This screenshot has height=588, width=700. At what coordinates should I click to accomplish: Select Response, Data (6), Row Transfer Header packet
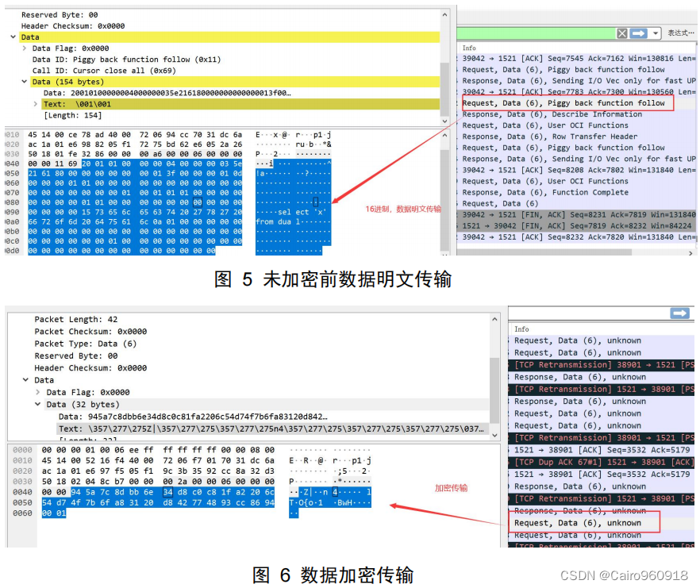576,136
